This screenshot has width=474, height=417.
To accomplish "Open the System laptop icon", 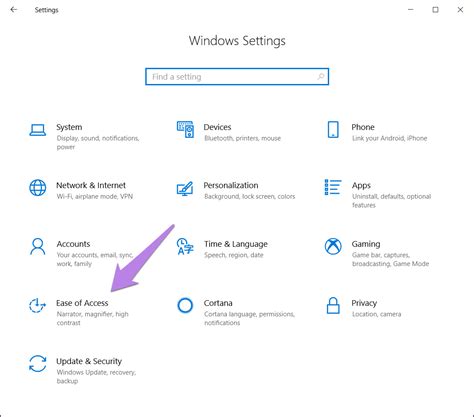I will 37,130.
